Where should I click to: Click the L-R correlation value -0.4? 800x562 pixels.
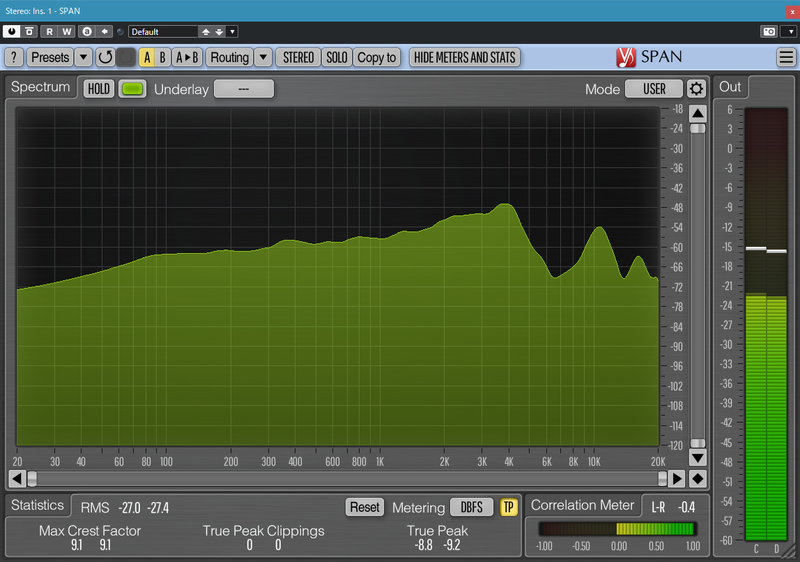pos(686,507)
